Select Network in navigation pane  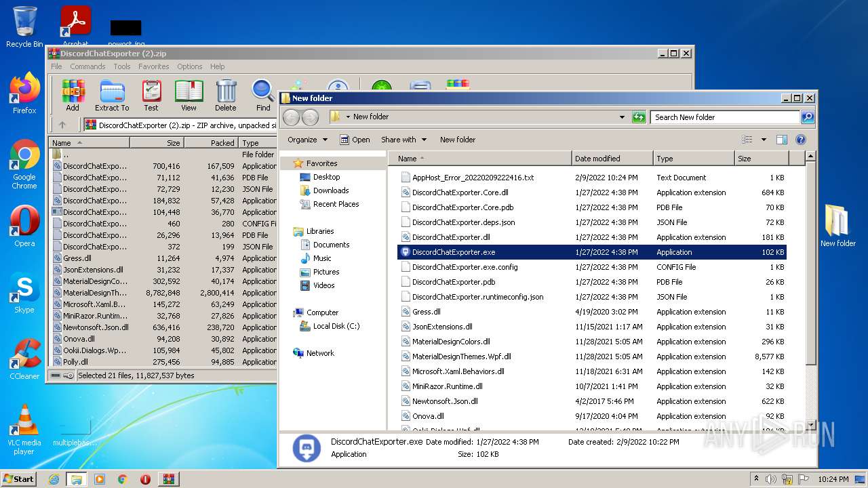pos(320,353)
